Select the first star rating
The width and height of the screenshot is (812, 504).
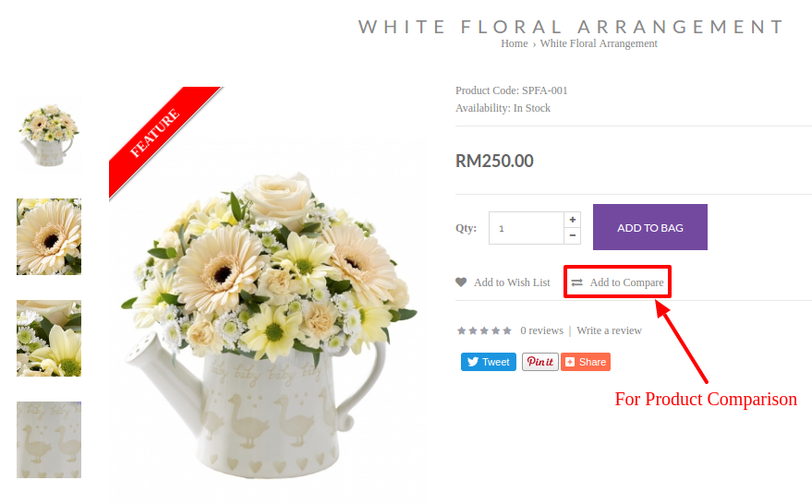tap(461, 330)
